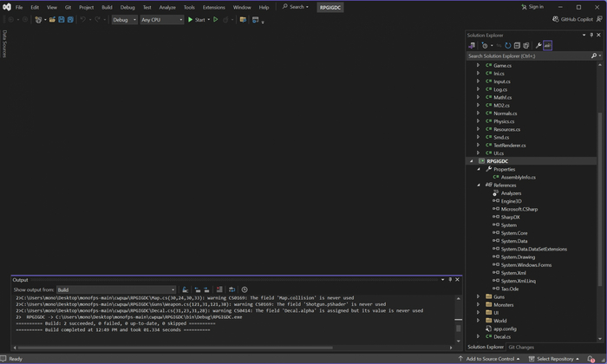607x364 pixels.
Task: Click the Open File folder icon
Action: 52,20
